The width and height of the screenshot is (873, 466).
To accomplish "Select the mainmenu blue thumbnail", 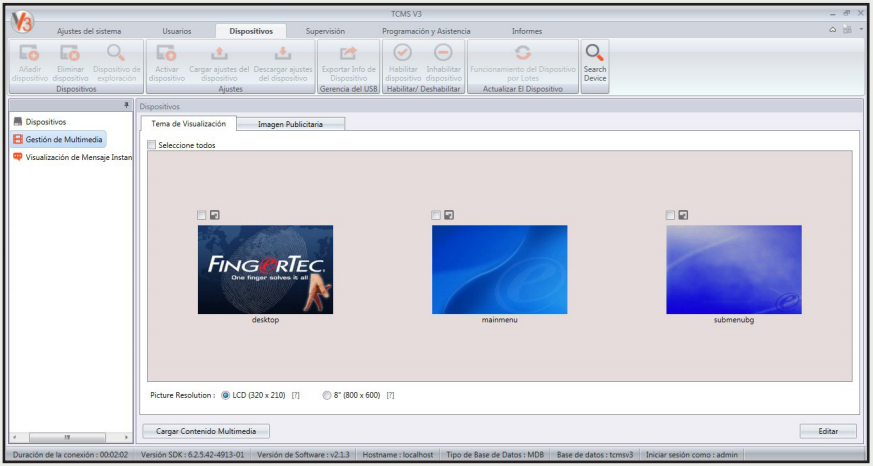I will 500,269.
